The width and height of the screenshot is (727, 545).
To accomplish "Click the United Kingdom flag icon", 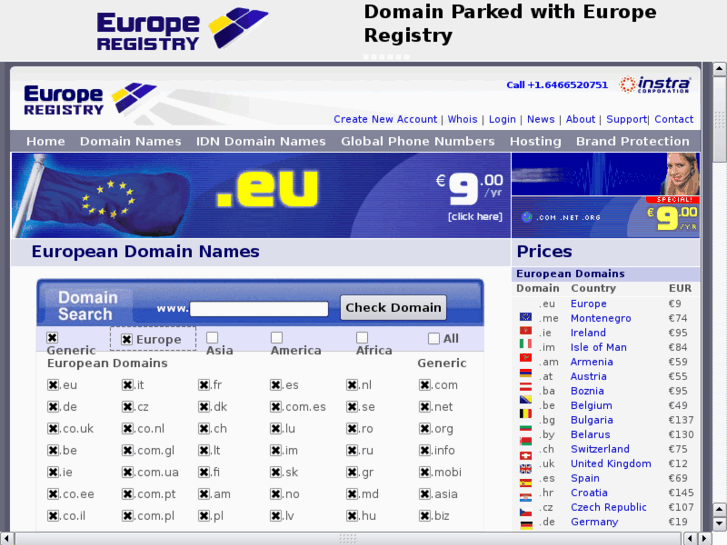I will [x=525, y=469].
